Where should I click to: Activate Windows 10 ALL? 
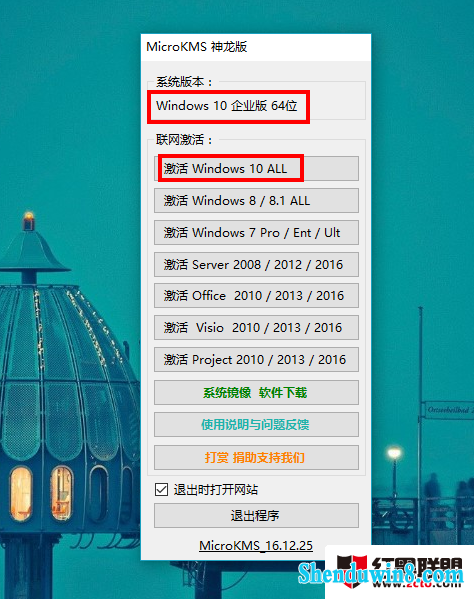256,168
